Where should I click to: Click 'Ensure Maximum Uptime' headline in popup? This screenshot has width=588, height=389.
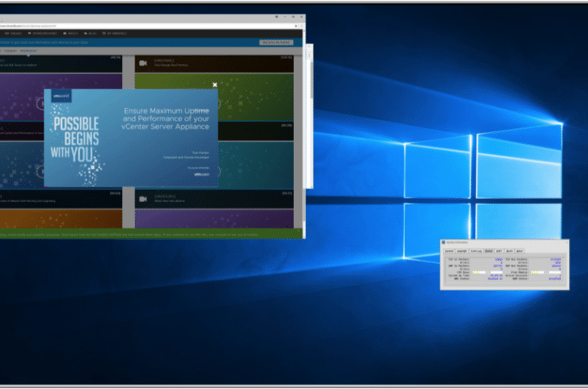pos(166,111)
